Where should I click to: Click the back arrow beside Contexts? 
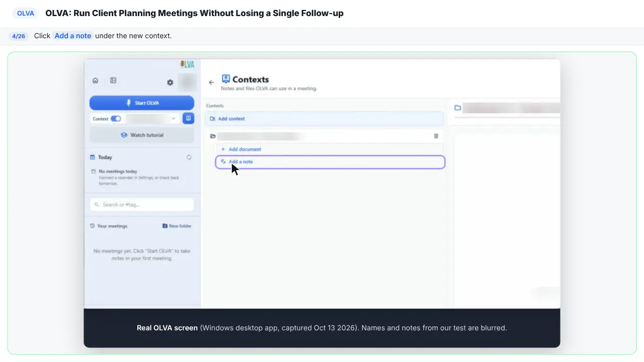click(x=211, y=82)
